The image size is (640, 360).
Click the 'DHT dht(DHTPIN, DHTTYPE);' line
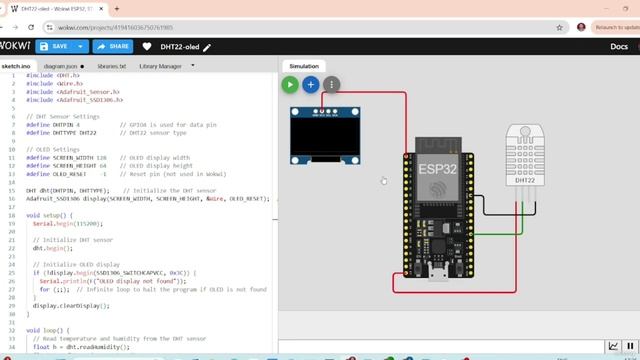68,191
